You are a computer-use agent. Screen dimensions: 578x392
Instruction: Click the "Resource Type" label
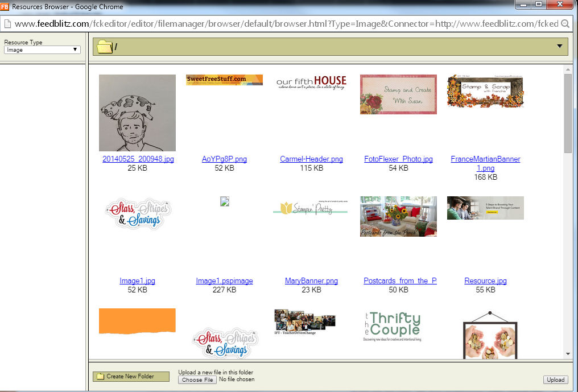(23, 43)
